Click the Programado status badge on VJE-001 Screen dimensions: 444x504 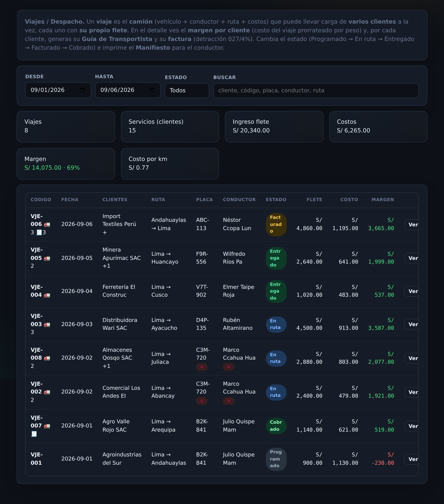point(276,459)
